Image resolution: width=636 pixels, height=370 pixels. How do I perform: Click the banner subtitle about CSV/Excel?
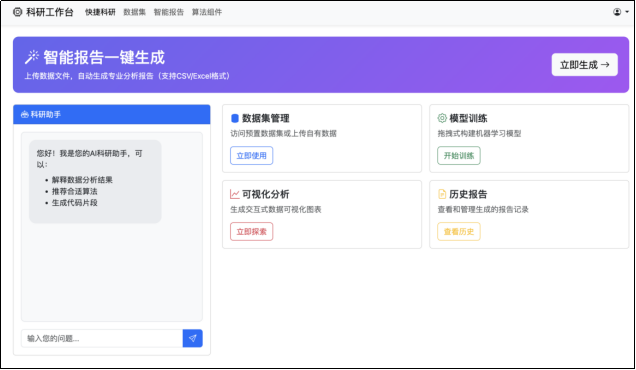[x=127, y=76]
